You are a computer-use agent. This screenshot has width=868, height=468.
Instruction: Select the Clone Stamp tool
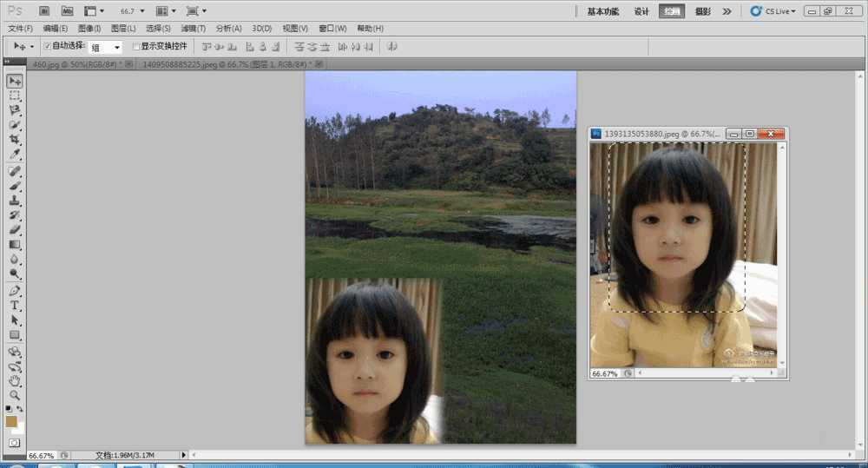coord(15,200)
